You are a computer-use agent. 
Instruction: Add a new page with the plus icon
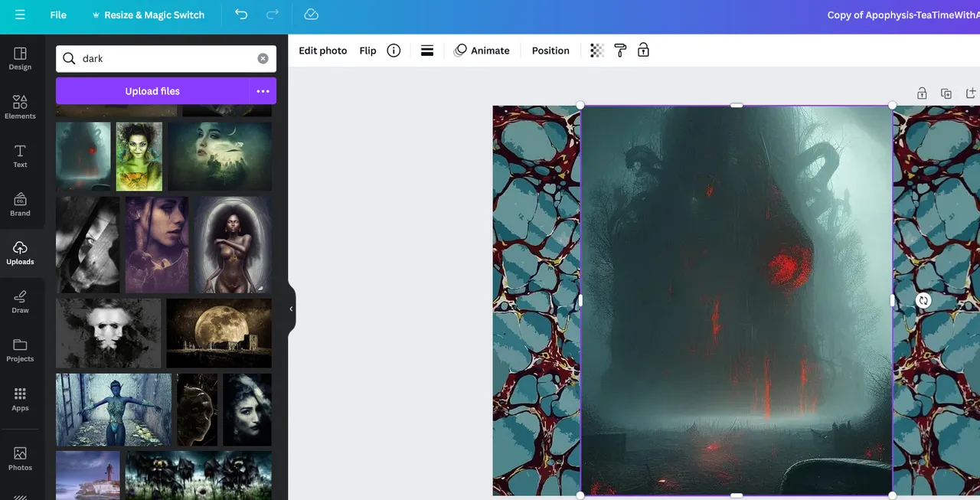coord(971,93)
